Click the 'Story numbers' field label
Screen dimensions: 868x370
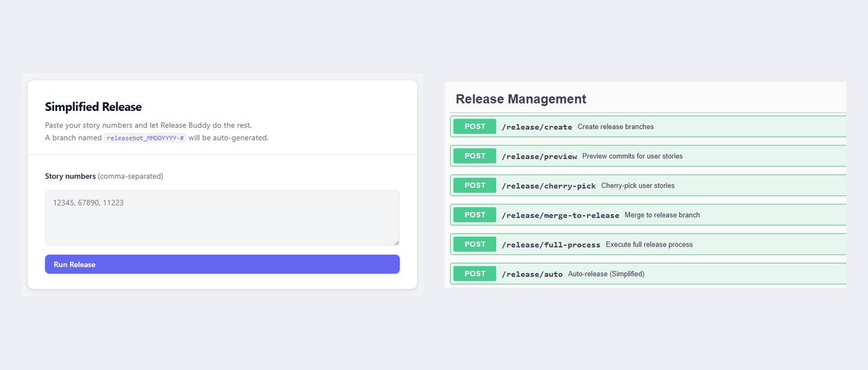(x=71, y=177)
